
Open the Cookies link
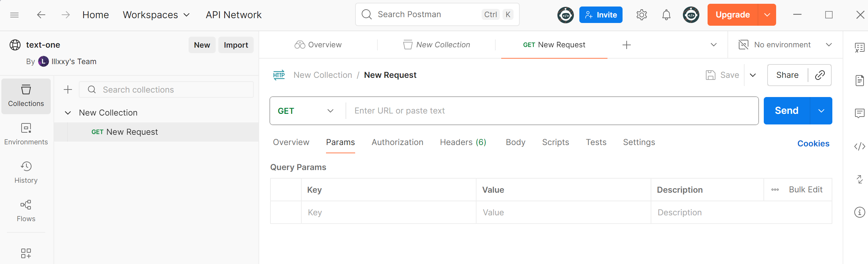(x=813, y=144)
